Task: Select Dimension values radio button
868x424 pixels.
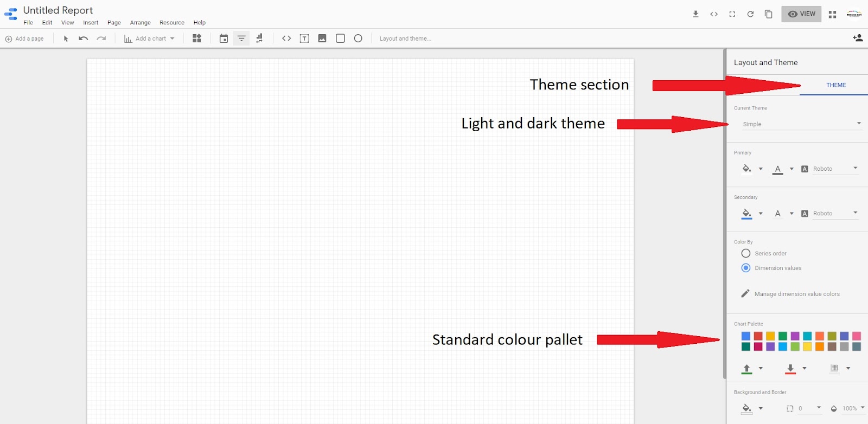Action: click(746, 268)
